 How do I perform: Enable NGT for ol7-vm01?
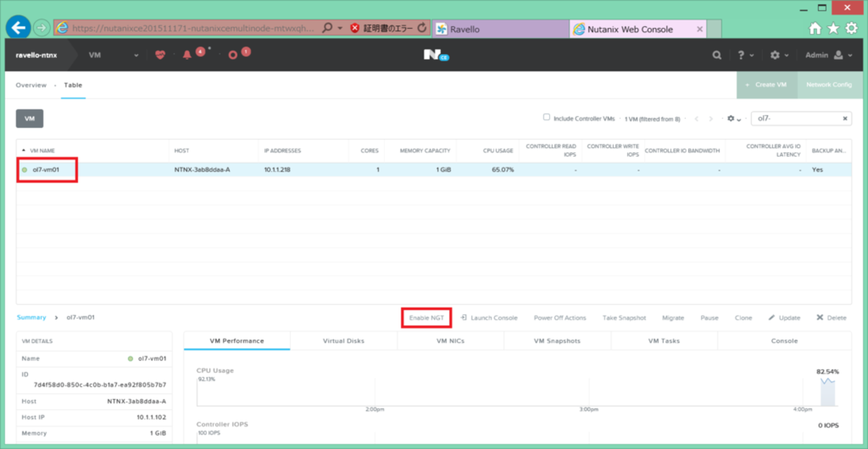click(426, 318)
